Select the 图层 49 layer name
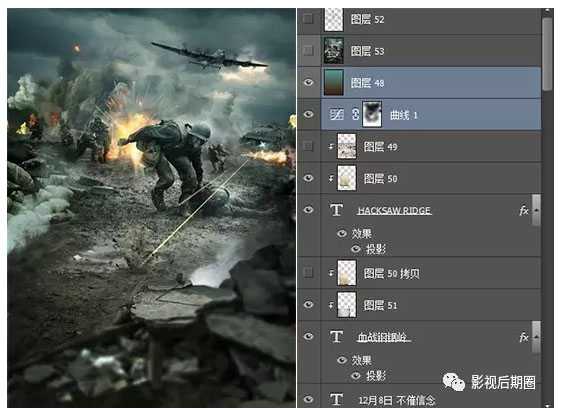The height and width of the screenshot is (414, 562). click(381, 147)
